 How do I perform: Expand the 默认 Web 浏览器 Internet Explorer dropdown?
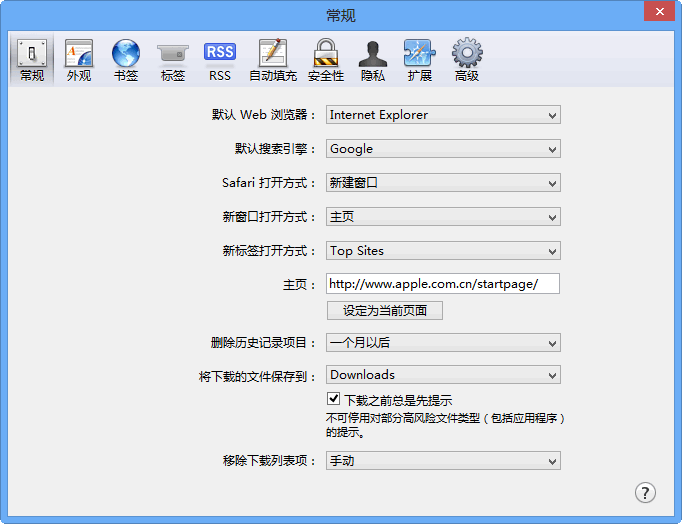(x=443, y=115)
